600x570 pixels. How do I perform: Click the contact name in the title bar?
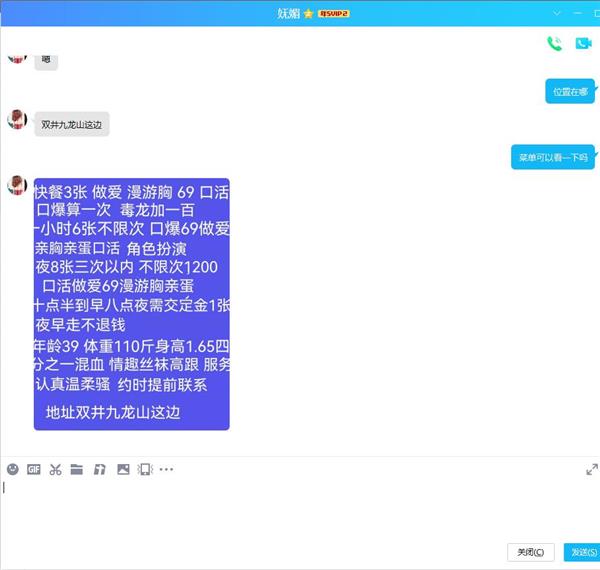point(288,12)
